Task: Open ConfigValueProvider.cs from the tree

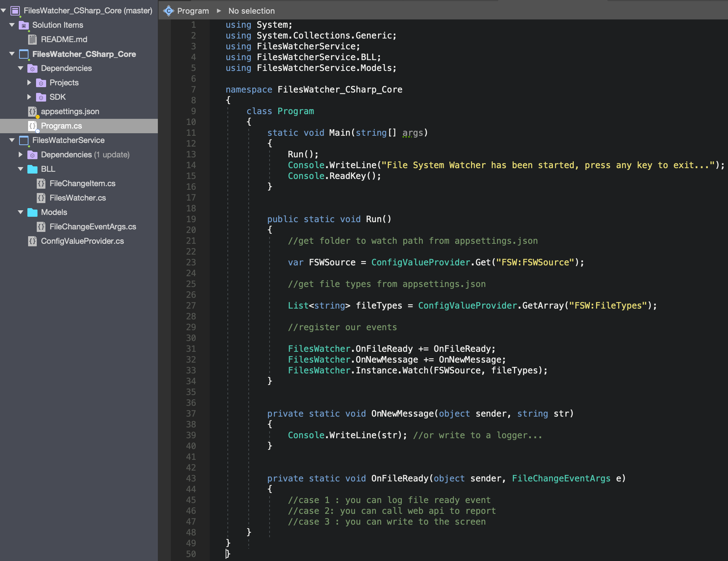Action: 83,241
